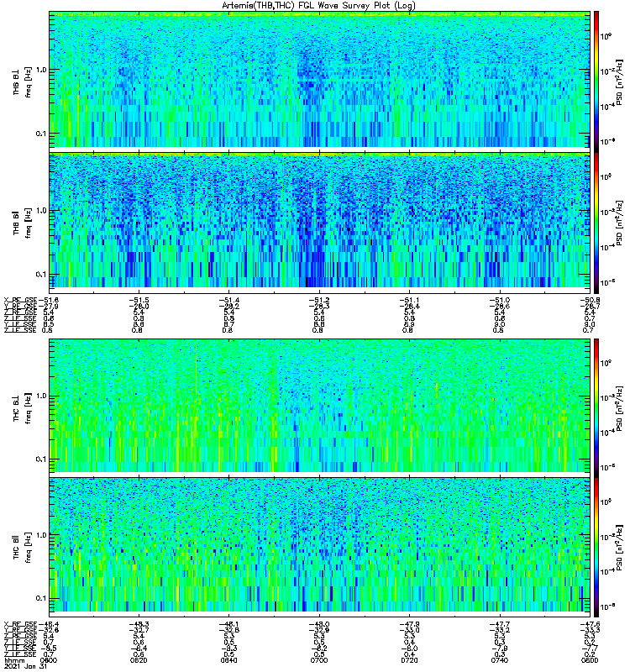Click the 0.1 frequency tick of the THB B∥ panel
Screen dimensions: 630x672
pos(41,275)
